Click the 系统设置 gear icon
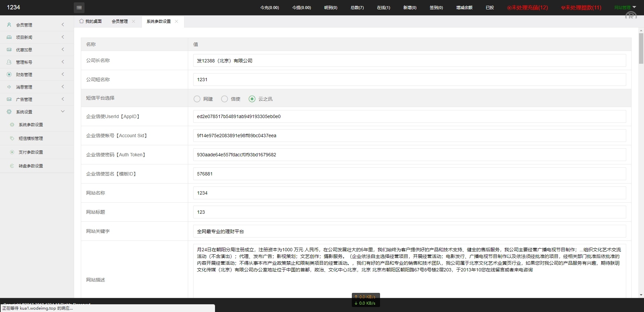Screen dimensions: 644x312 [9, 112]
